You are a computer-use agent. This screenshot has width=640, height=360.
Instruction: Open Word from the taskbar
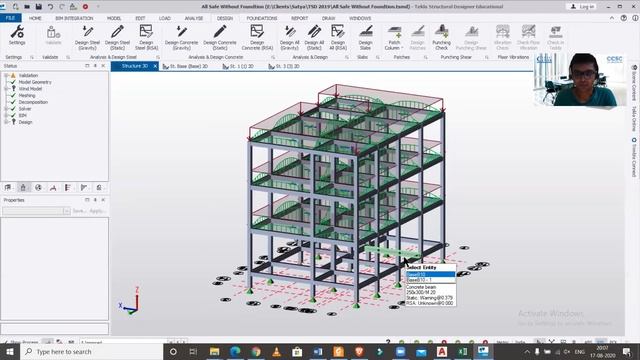pos(318,352)
